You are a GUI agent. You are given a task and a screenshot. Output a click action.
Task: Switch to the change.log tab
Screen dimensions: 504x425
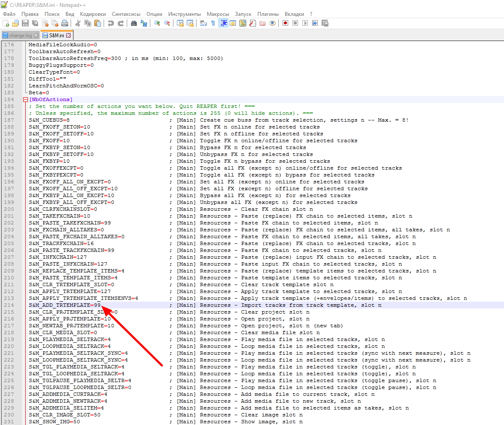(x=20, y=36)
